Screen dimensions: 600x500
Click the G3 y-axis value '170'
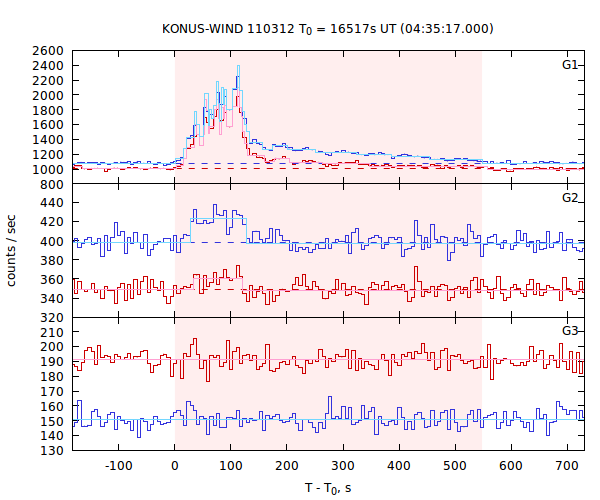coord(52,391)
